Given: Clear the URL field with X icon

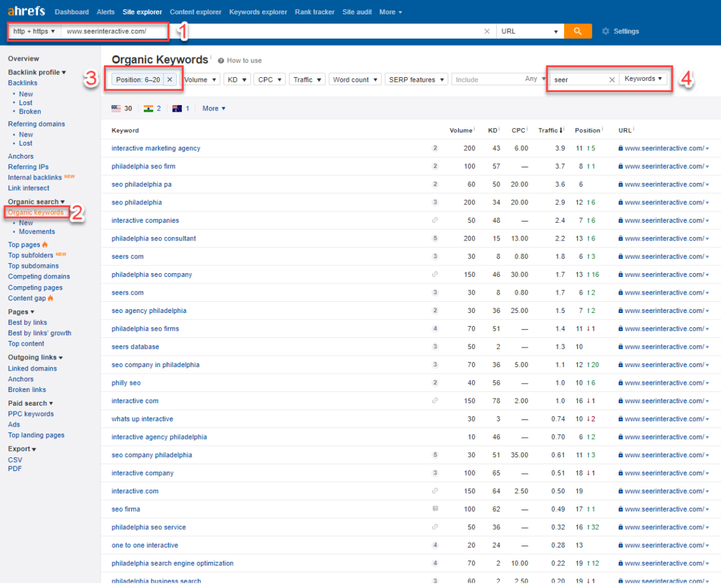Looking at the screenshot, I should pyautogui.click(x=486, y=31).
